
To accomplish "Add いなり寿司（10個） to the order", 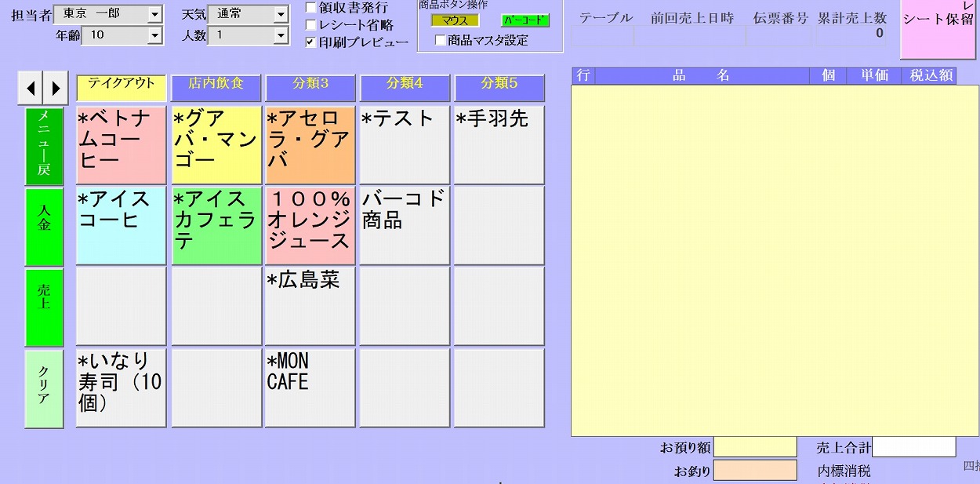I will tap(120, 387).
